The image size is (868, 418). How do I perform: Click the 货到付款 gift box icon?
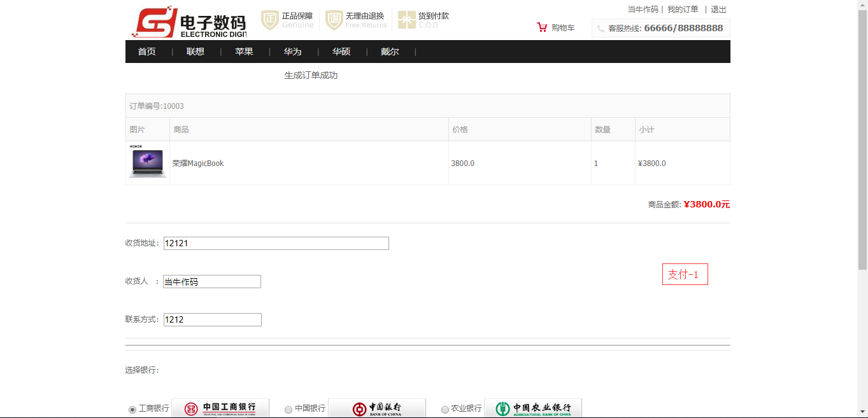pos(406,20)
